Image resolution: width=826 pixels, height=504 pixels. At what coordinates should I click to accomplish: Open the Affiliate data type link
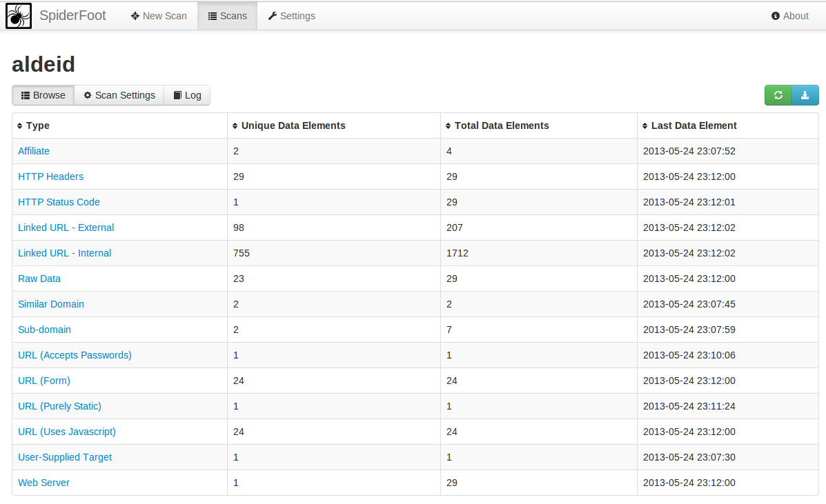[x=34, y=151]
